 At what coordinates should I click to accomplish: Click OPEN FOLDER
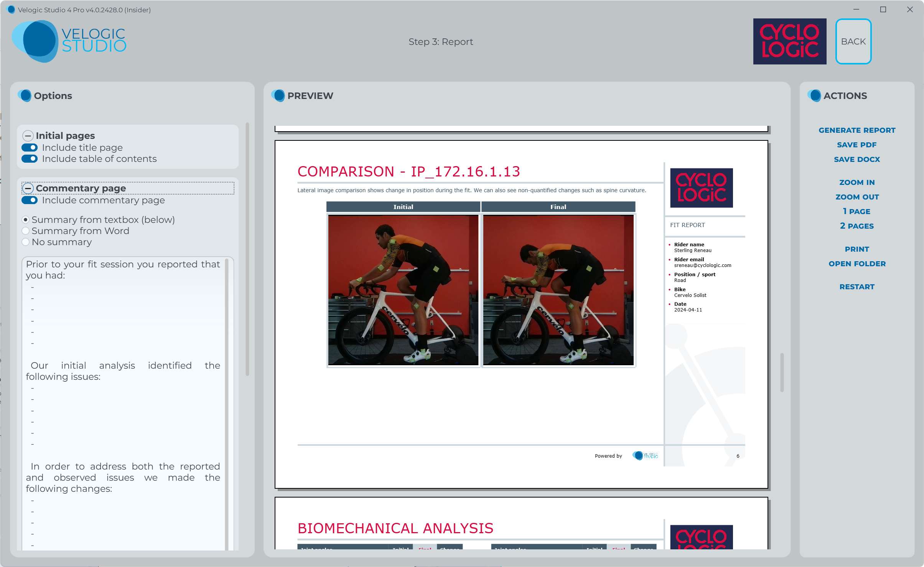coord(857,264)
